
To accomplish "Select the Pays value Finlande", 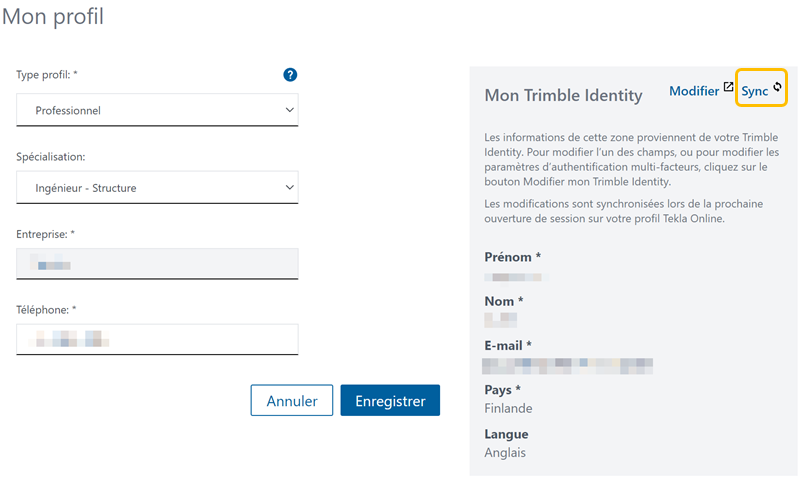I will 508,408.
